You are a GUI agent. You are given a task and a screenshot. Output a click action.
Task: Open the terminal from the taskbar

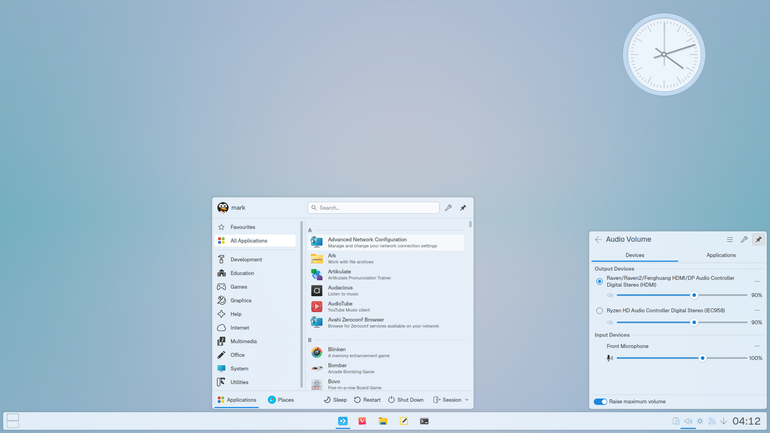click(424, 421)
